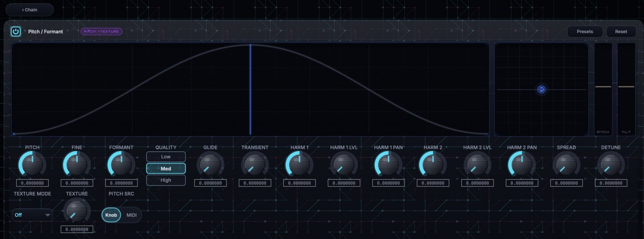Click the PITCH value field
644x239 pixels.
(x=33, y=183)
